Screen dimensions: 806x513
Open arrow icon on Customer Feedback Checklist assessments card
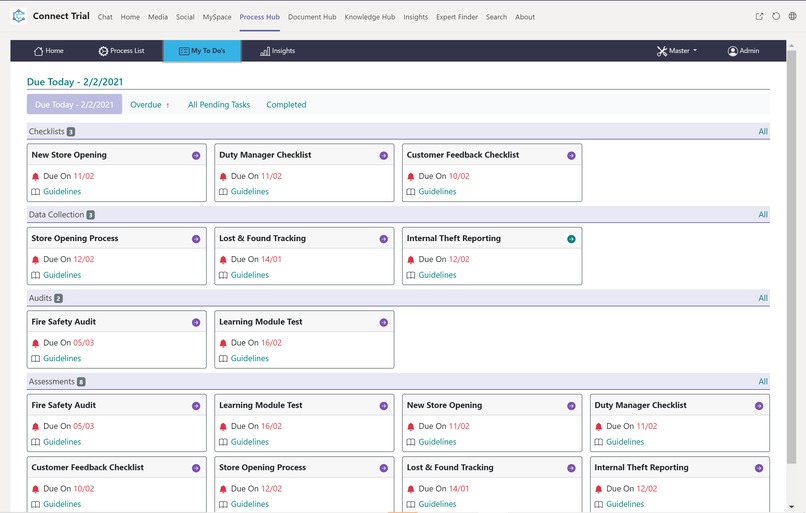[x=196, y=468]
